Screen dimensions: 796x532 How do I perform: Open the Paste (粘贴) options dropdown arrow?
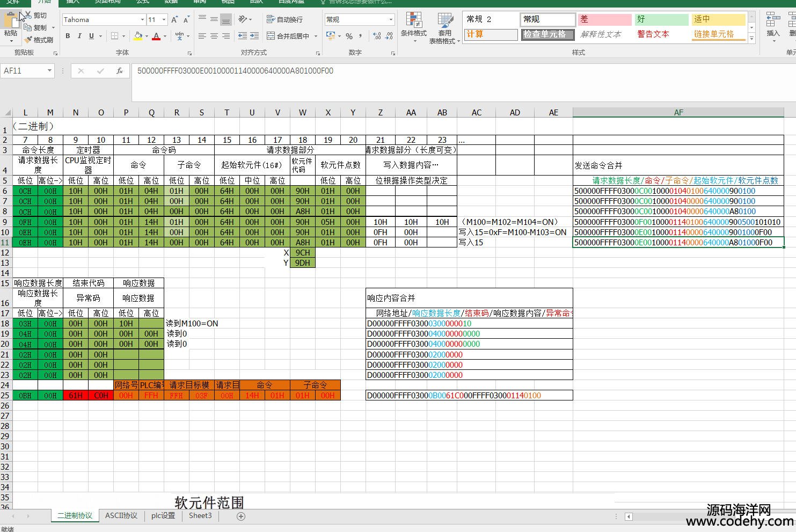pos(11,41)
